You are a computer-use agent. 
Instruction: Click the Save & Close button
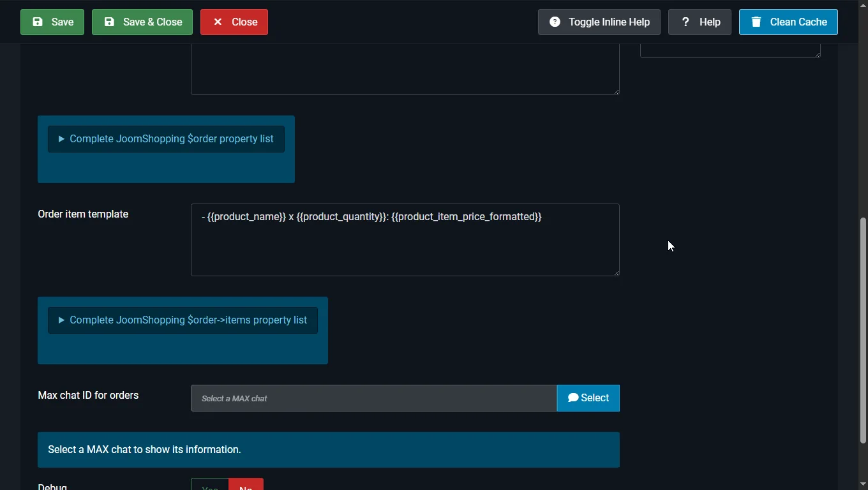(x=142, y=22)
